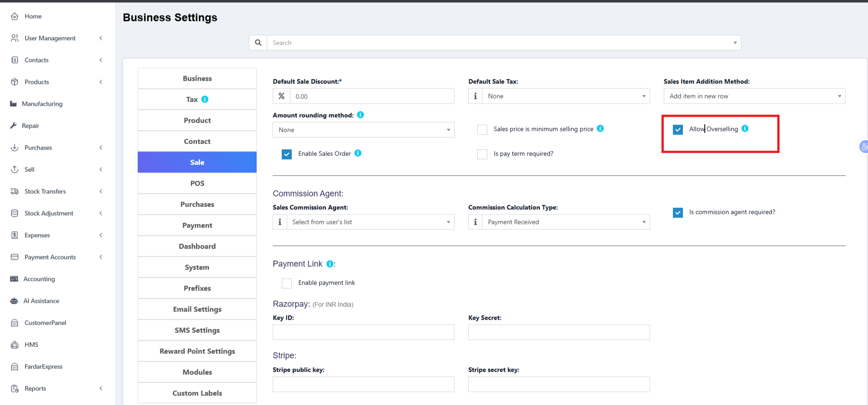Click the Stripe public key field

tap(363, 384)
